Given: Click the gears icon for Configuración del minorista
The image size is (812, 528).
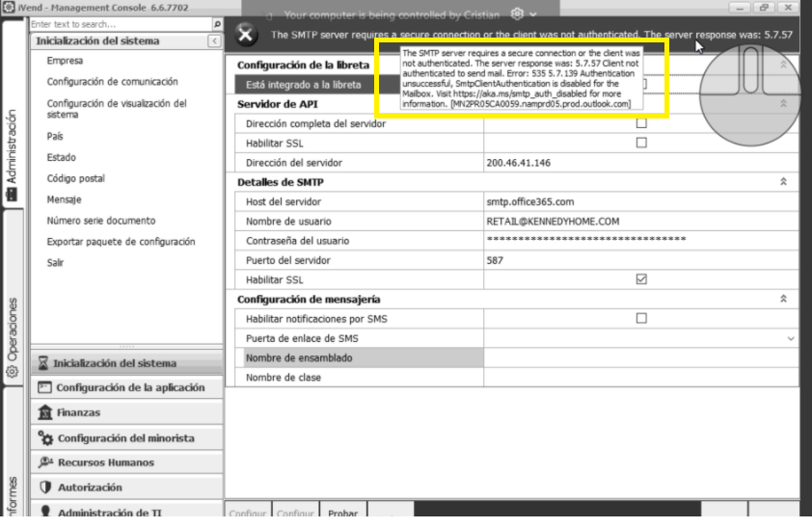Looking at the screenshot, I should tap(45, 438).
